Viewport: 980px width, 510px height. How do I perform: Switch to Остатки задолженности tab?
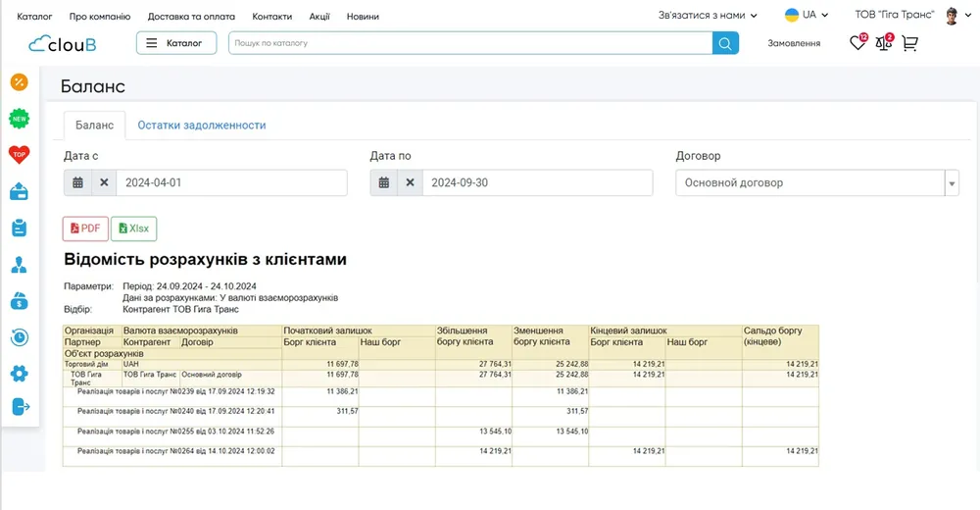coord(202,126)
